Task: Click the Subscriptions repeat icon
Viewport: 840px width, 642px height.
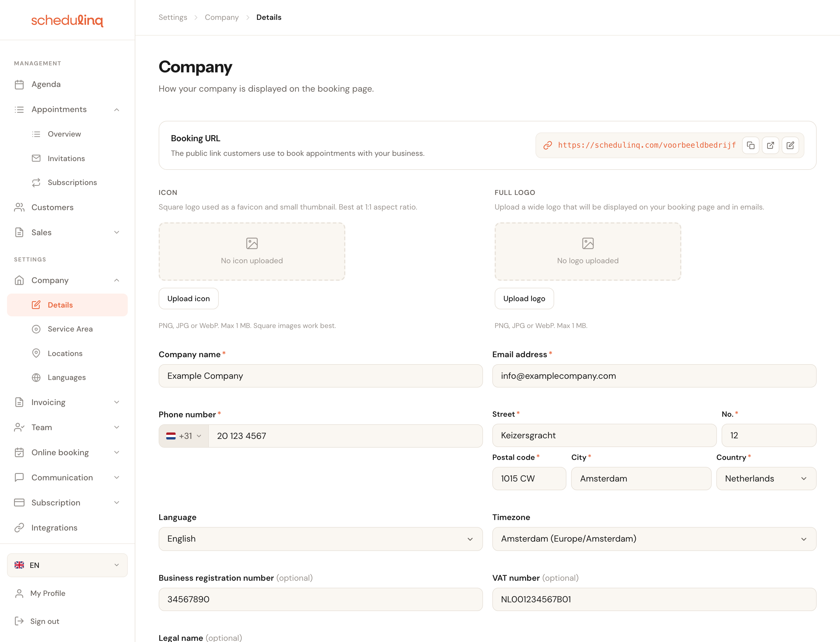Action: point(36,183)
